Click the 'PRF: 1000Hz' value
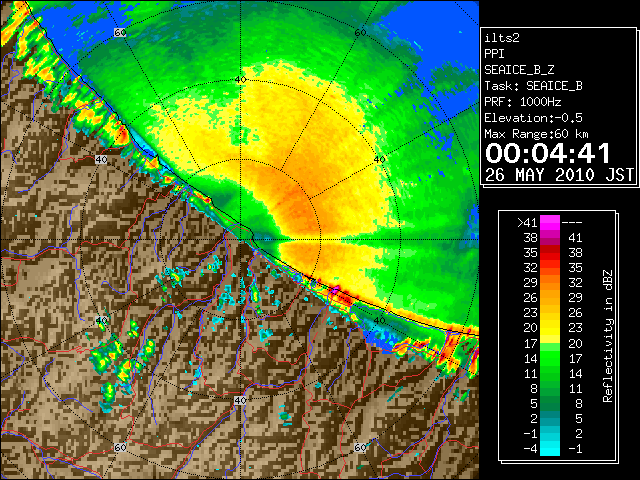The image size is (640, 480). pyautogui.click(x=522, y=102)
